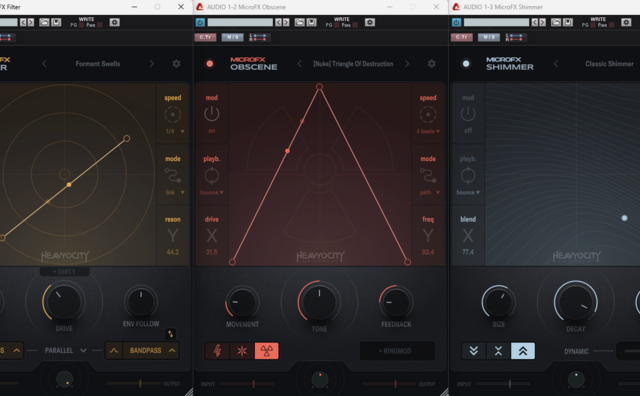The height and width of the screenshot is (396, 640).
Task: Toggle the Obscene effect power in the host toolbar
Action: click(x=200, y=22)
